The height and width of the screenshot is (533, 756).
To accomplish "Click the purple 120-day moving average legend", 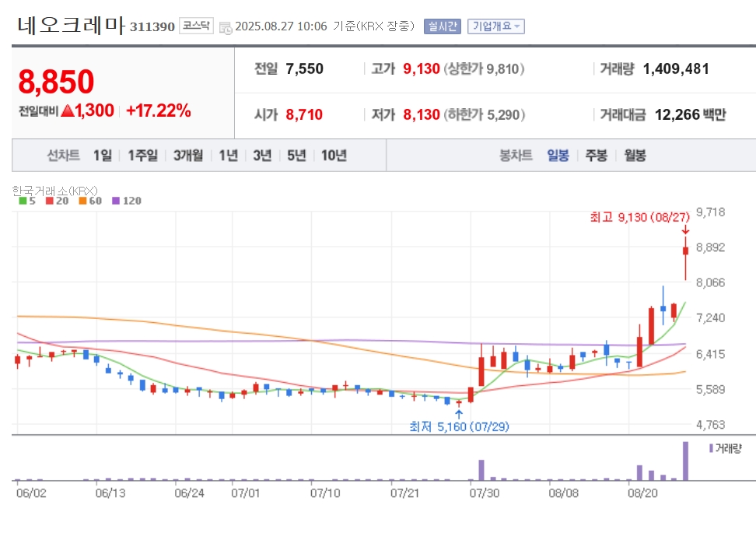I will pos(127,201).
